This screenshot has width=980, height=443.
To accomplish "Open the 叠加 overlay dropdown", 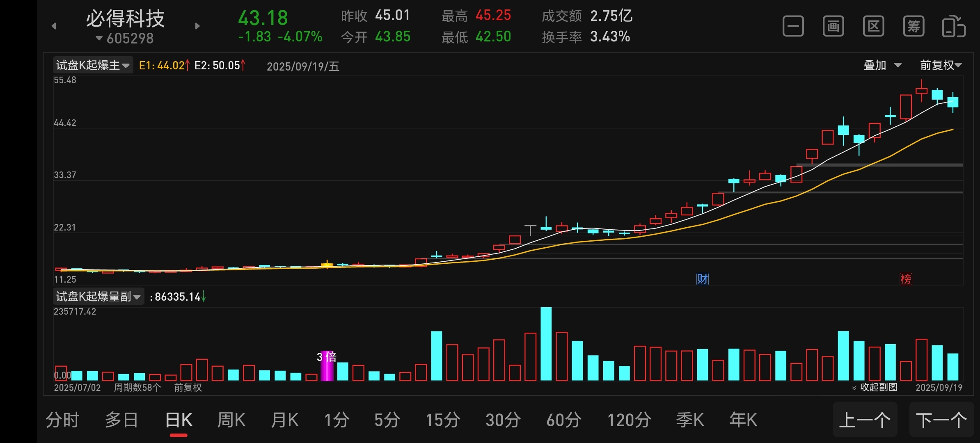I will coord(882,65).
